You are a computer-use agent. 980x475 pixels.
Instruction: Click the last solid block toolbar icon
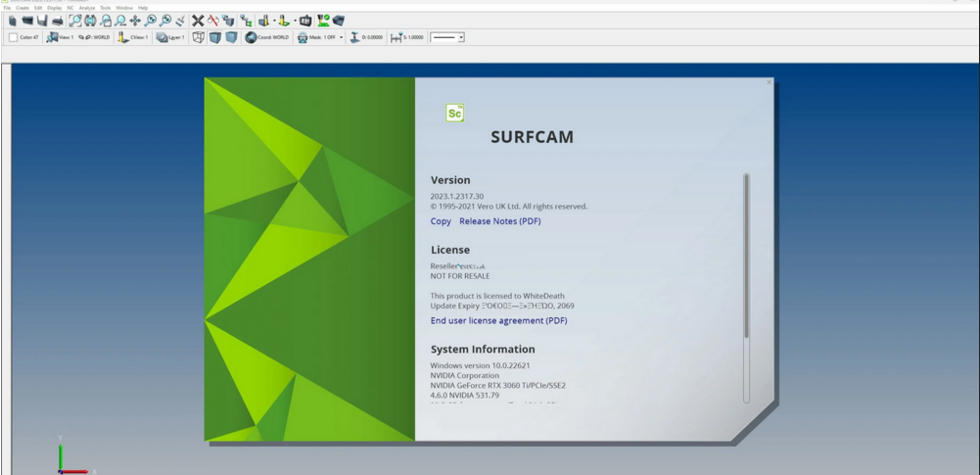pyautogui.click(x=338, y=21)
